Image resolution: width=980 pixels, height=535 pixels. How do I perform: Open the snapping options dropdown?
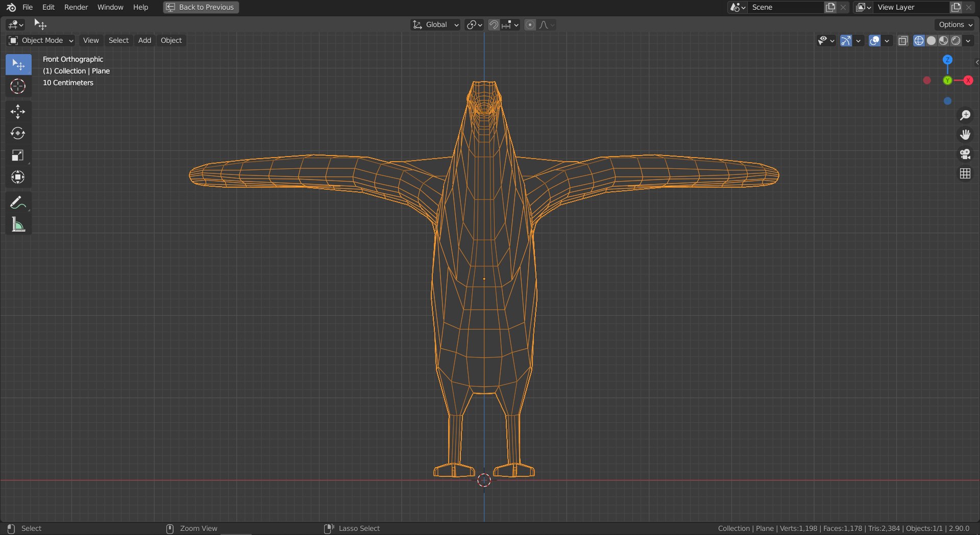pyautogui.click(x=510, y=24)
